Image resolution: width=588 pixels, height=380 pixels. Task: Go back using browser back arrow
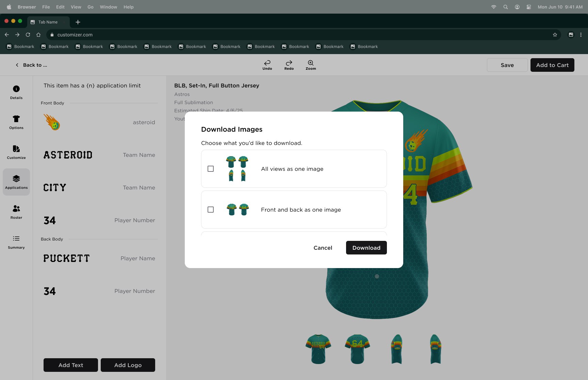[x=7, y=35]
